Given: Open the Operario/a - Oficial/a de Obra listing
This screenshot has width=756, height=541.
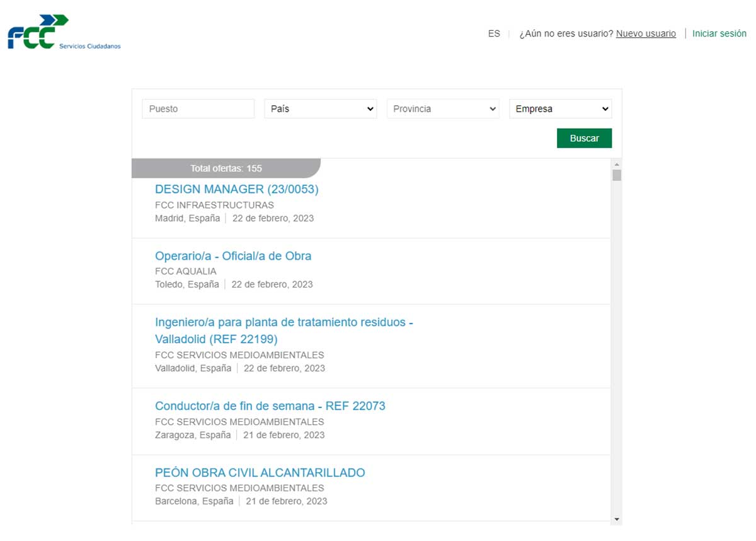Looking at the screenshot, I should coord(233,256).
